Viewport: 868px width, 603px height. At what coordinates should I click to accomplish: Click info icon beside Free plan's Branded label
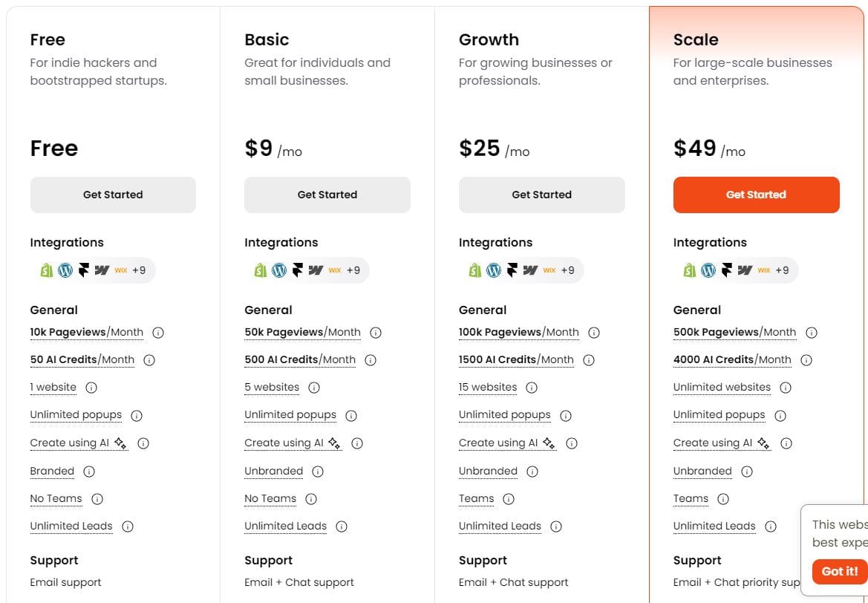(89, 472)
